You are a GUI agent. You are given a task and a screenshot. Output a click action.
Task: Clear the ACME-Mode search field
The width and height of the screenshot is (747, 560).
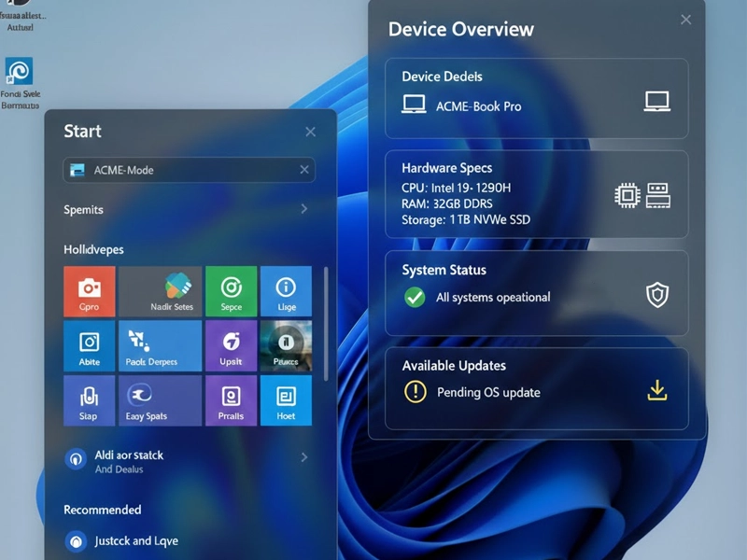pos(304,170)
